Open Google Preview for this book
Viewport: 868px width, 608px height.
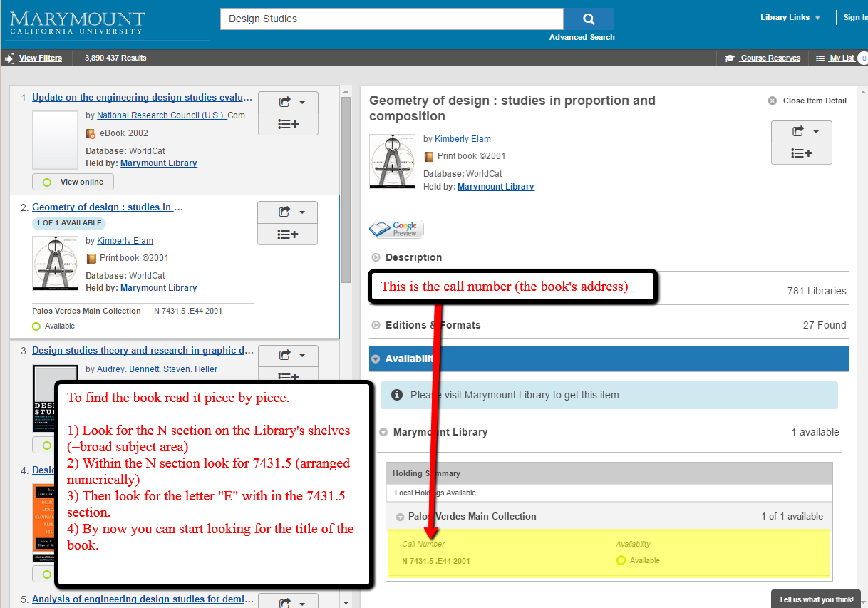click(397, 229)
